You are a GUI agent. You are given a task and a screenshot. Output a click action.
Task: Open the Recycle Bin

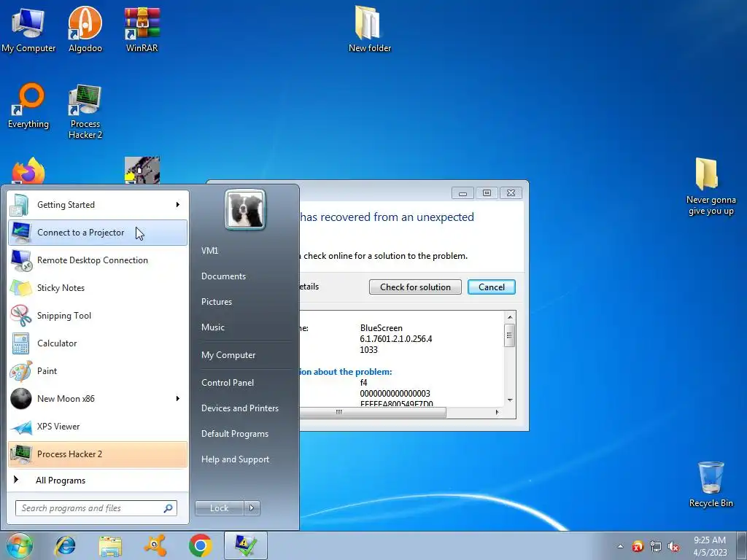point(711,485)
